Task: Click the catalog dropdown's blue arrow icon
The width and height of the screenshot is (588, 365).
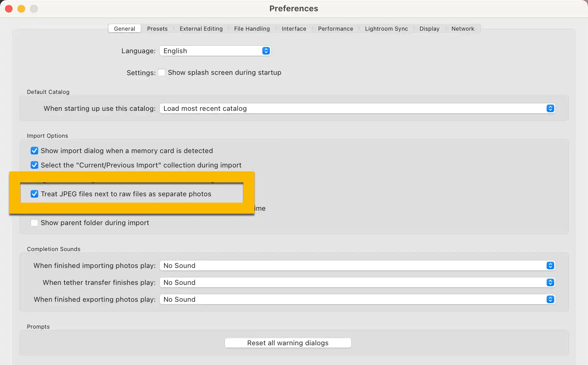Action: click(x=550, y=108)
